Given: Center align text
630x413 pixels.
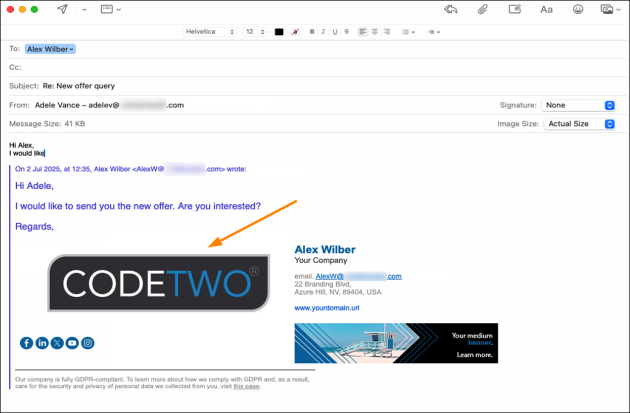Looking at the screenshot, I should pyautogui.click(x=374, y=32).
